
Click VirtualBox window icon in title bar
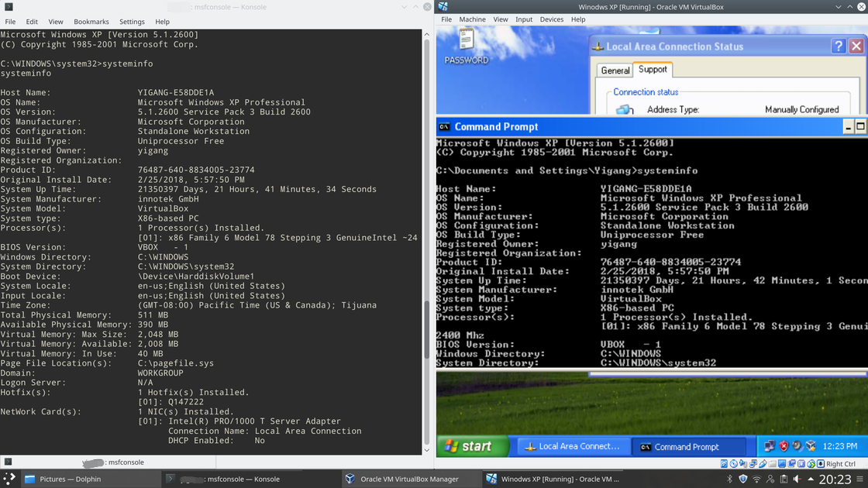click(443, 7)
